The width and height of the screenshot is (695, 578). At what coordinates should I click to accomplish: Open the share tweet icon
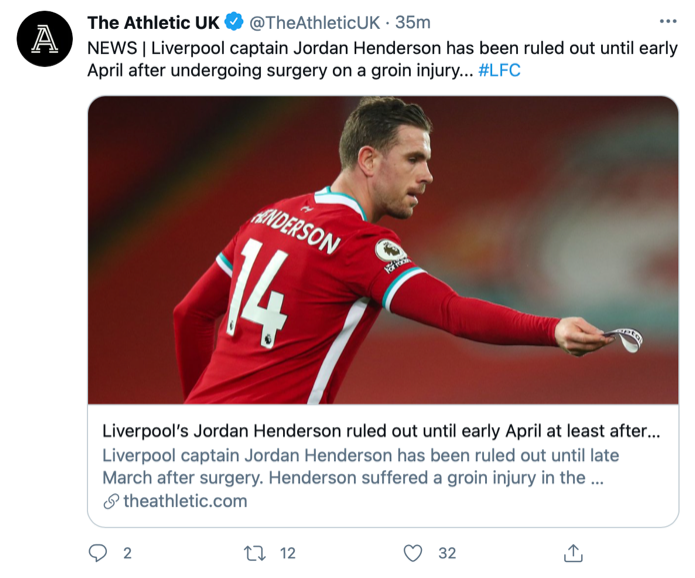[x=573, y=552]
